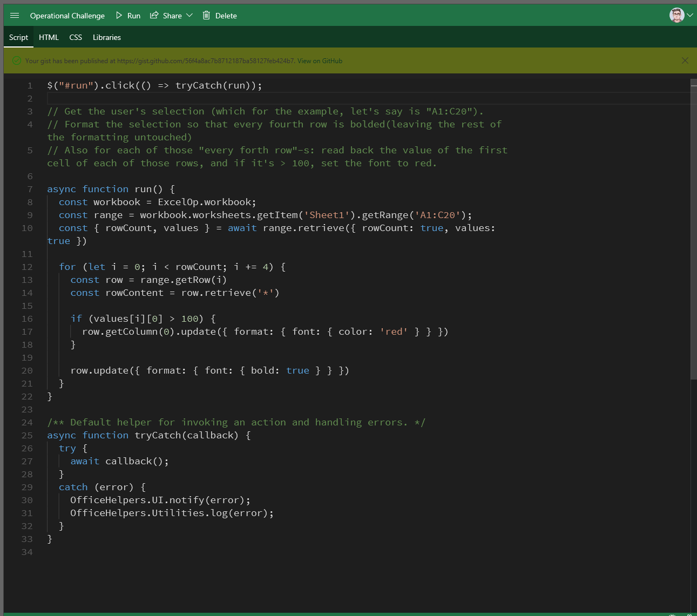Viewport: 697px width, 616px height.
Task: Click the profile avatar picture
Action: (676, 15)
